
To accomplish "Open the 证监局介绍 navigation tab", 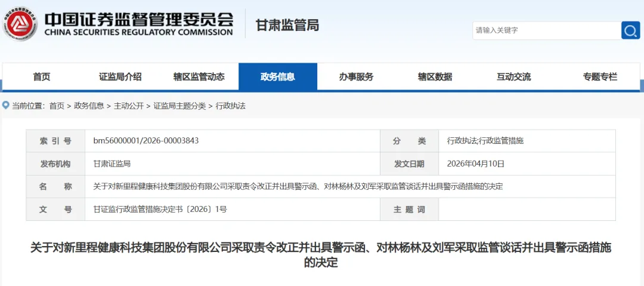I will click(120, 76).
